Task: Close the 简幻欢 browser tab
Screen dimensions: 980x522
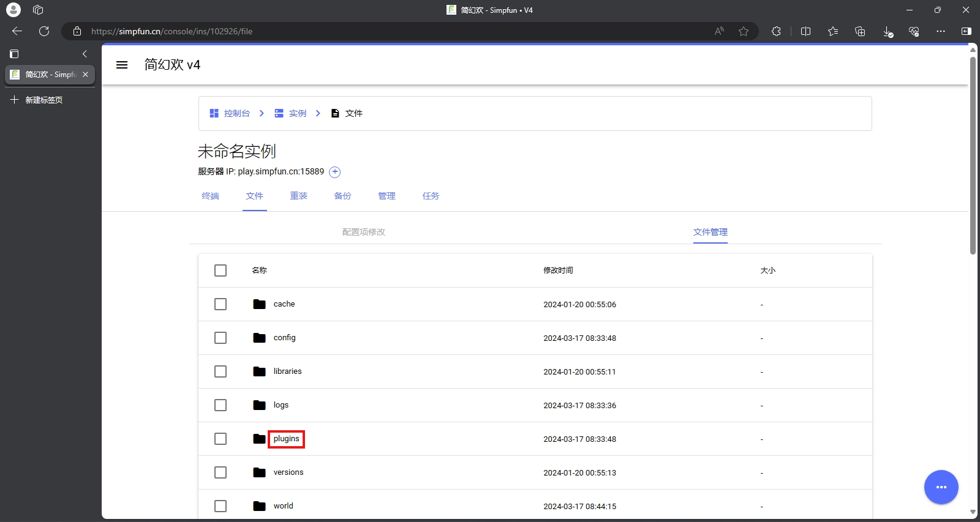Action: 85,75
